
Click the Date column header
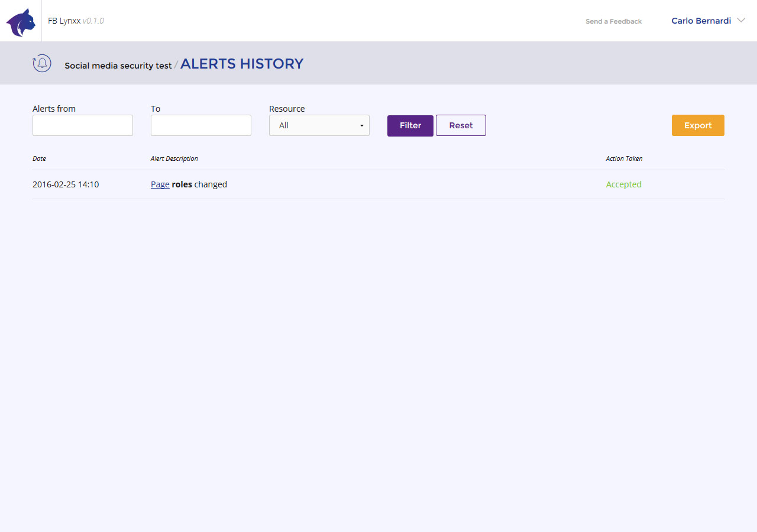39,158
